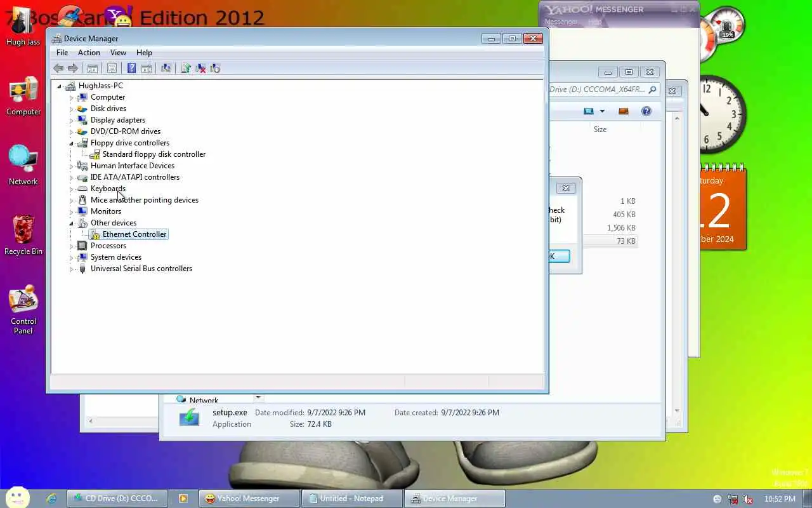Click the Disable device toolbar icon
This screenshot has height=508, width=812.
(x=215, y=69)
